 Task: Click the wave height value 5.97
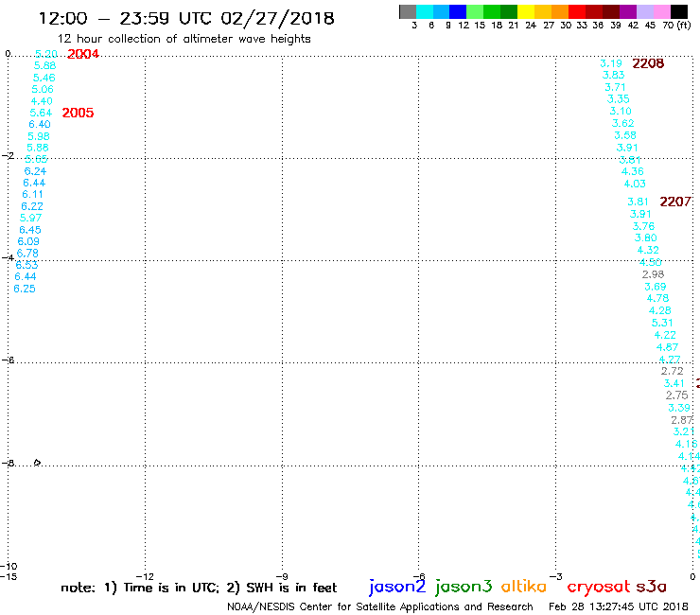[30, 218]
